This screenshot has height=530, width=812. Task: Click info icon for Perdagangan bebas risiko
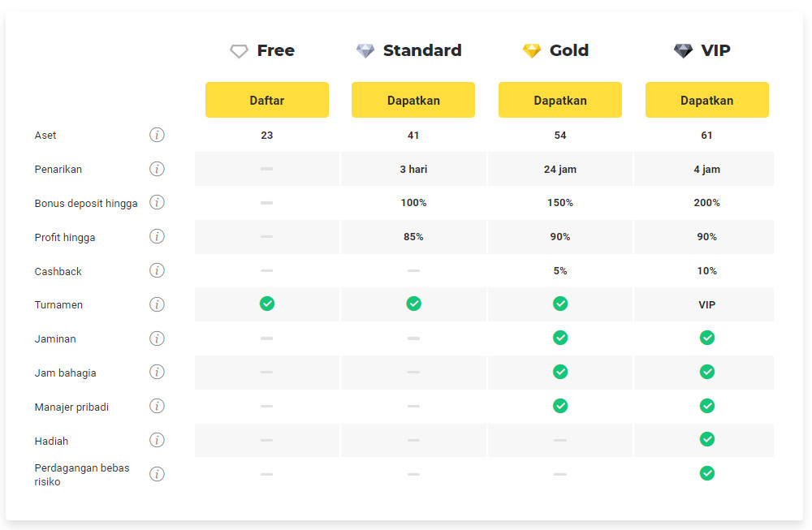point(157,474)
